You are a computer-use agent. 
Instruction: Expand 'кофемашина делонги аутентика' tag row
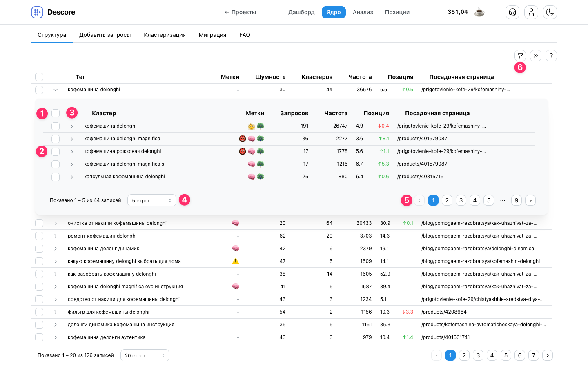[x=56, y=337]
